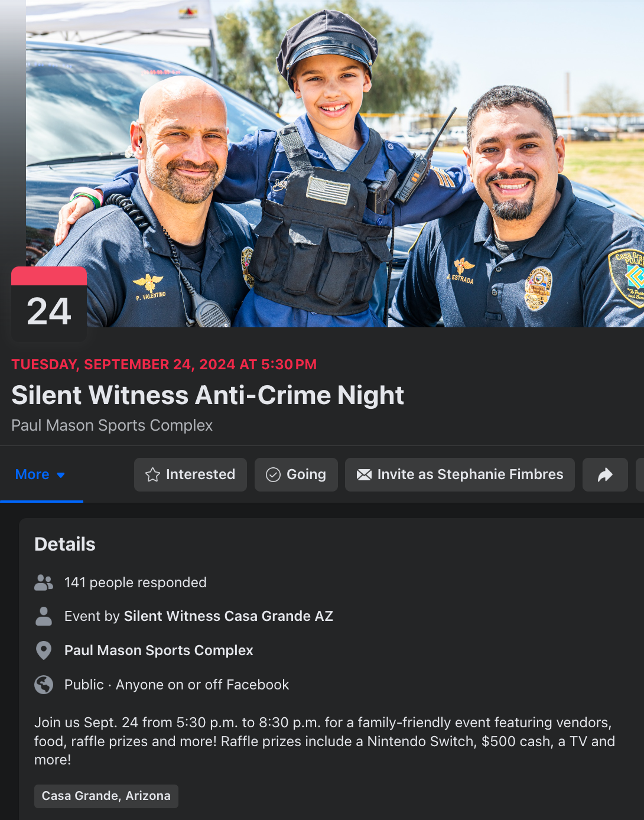
Task: Click Paul Mason Sports Complex under title
Action: pos(112,425)
